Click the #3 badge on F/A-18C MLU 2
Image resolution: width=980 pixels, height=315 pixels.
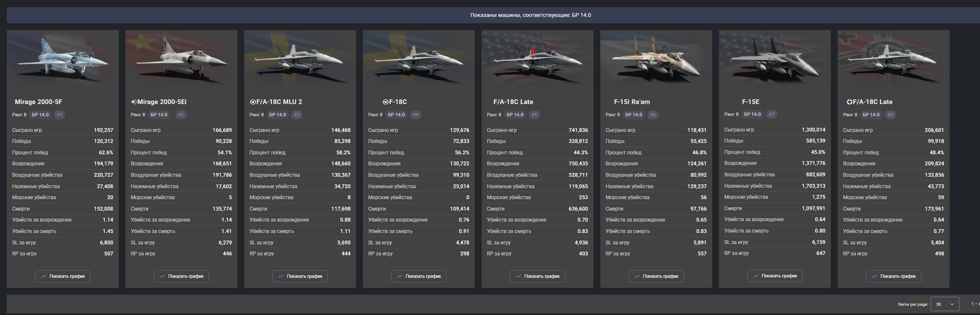pyautogui.click(x=297, y=115)
